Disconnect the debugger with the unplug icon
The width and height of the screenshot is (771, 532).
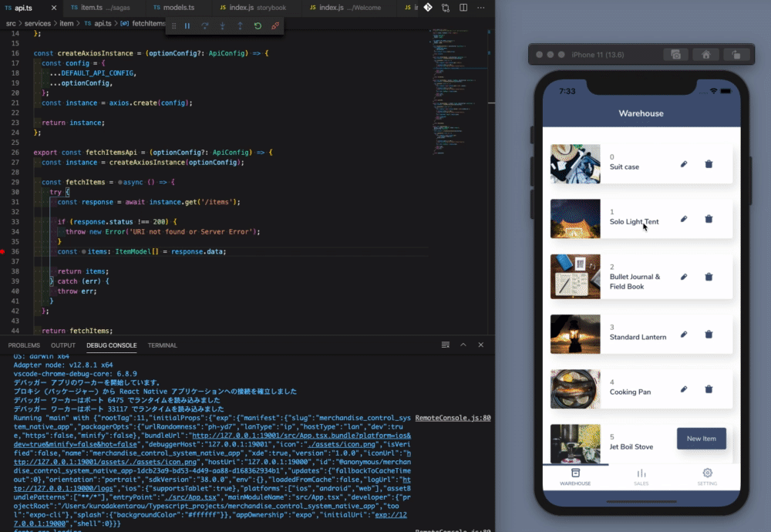point(274,25)
